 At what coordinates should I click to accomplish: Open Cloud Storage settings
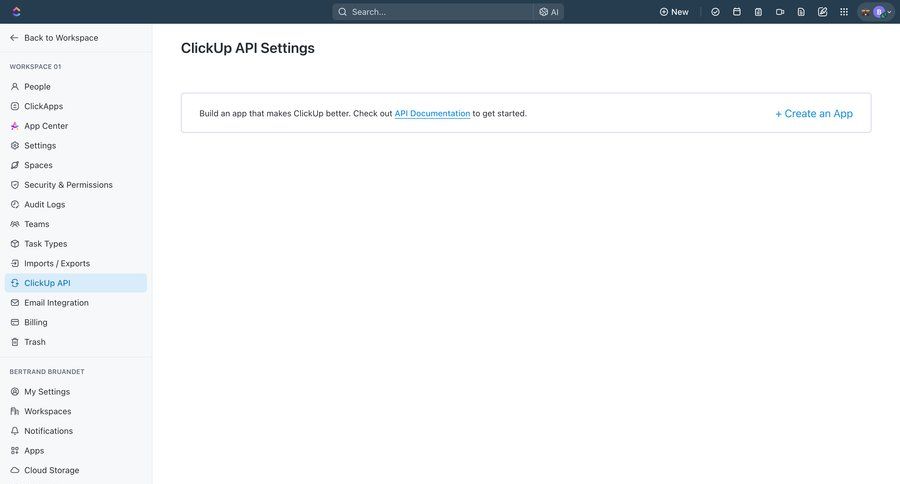pos(76,470)
